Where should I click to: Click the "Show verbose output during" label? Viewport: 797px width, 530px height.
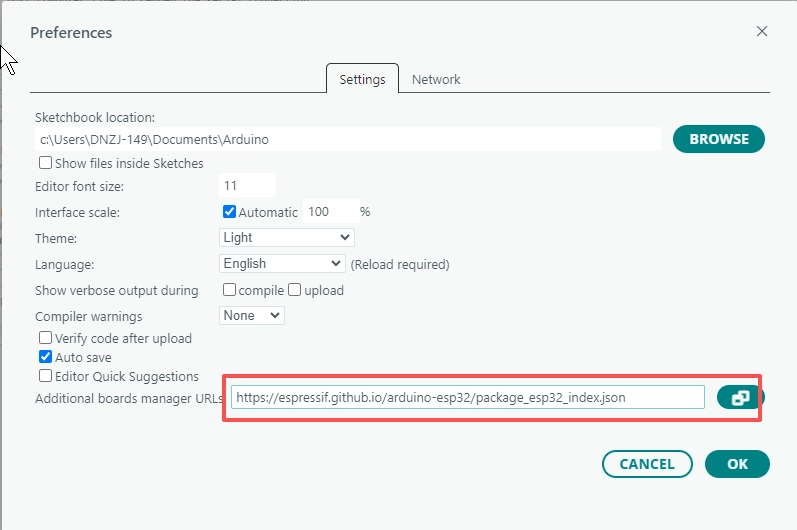(x=116, y=291)
